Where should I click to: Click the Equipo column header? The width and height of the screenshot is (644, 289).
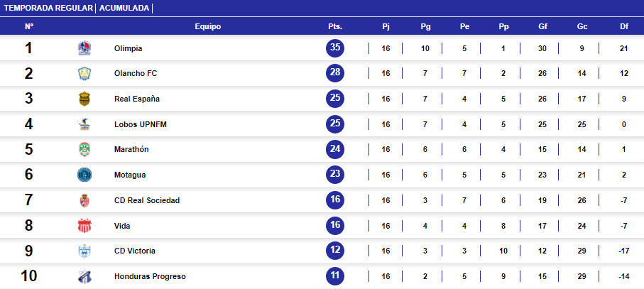[207, 26]
